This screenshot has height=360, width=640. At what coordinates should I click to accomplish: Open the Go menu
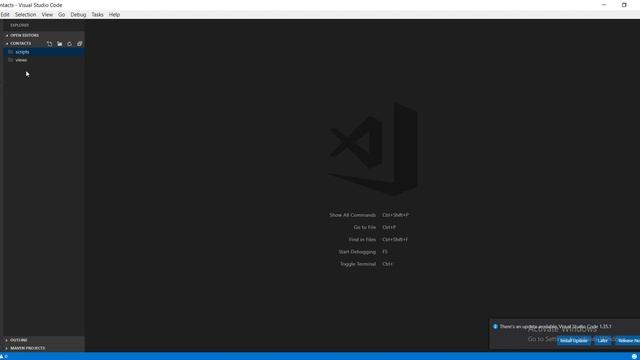tap(62, 15)
